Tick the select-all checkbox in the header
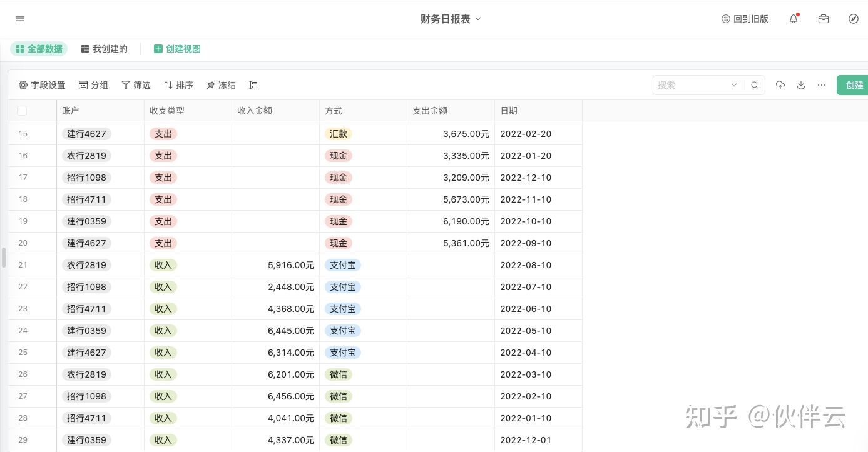Image resolution: width=868 pixels, height=452 pixels. [22, 111]
